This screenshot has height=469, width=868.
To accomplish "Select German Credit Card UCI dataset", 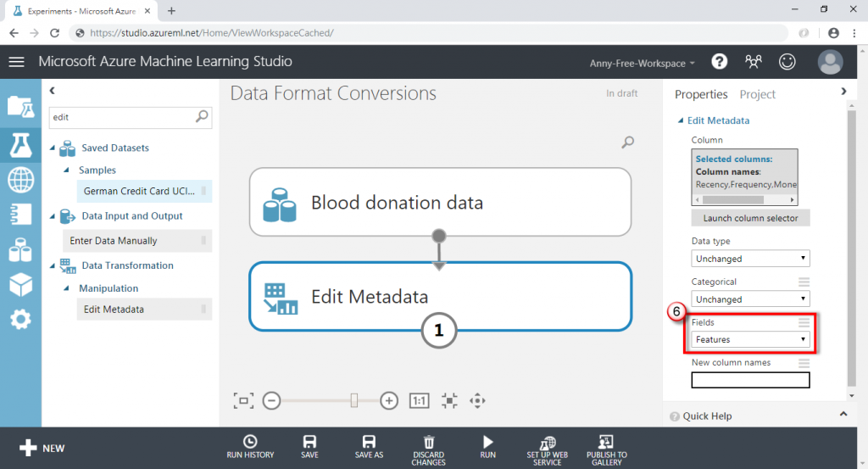I will click(144, 191).
